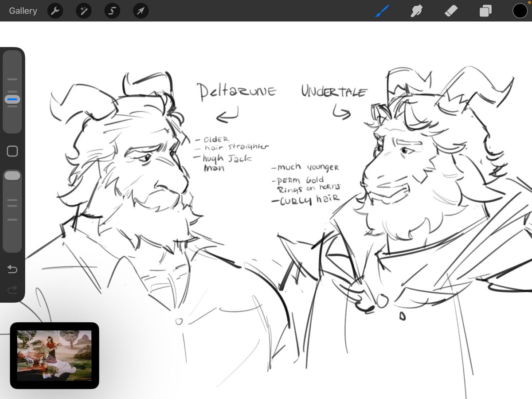The image size is (532, 399).
Task: Tap the brush size slider handle
Action: point(12,99)
